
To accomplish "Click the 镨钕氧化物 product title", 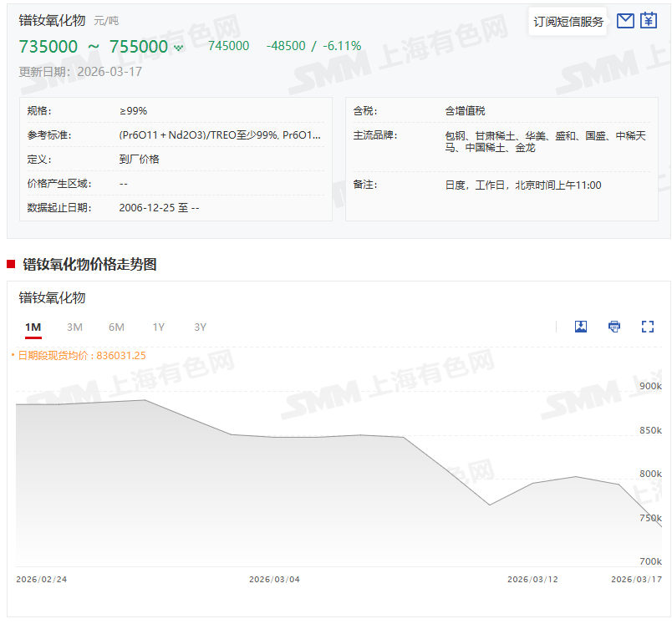I will point(52,20).
